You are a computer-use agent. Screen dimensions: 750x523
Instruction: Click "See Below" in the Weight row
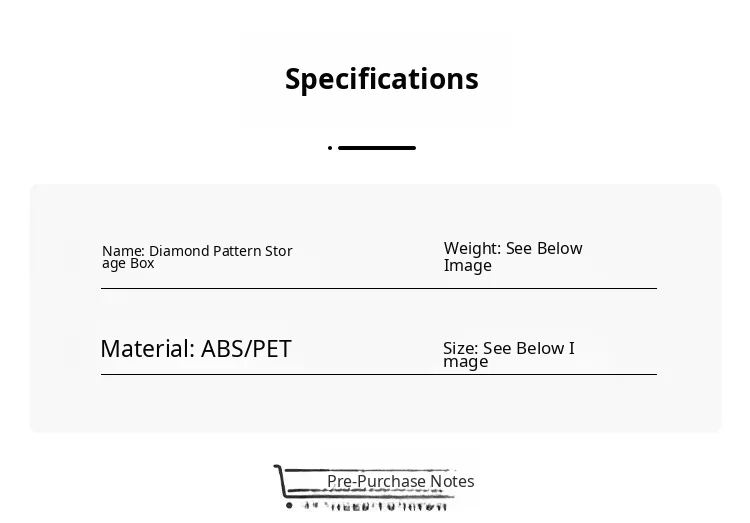544,248
